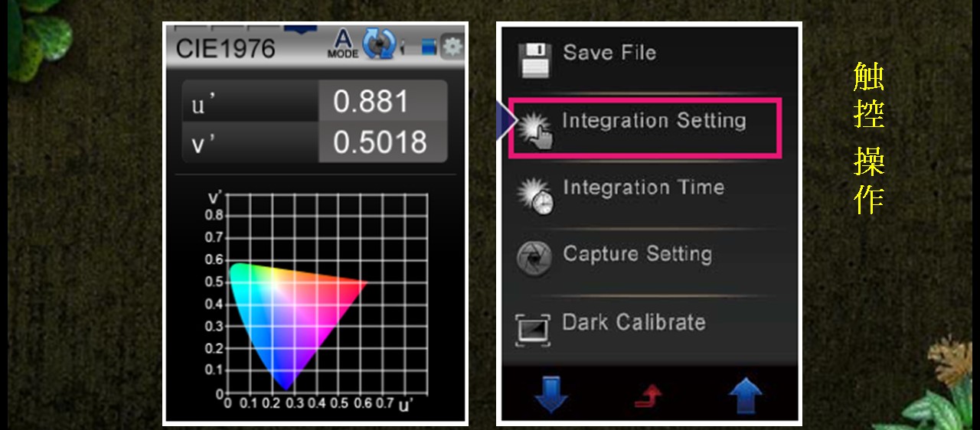Click the Integration Setting hand icon
Screen dimensions: 980x430
(534, 129)
